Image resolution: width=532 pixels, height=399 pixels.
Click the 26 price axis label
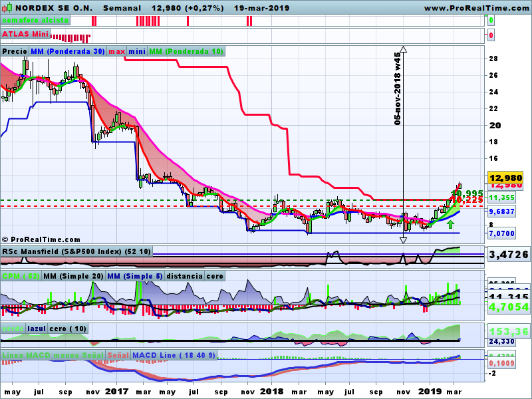(x=493, y=75)
